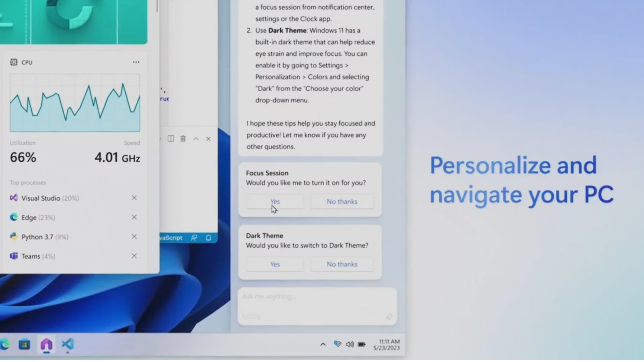Send a message using the send icon

389,316
